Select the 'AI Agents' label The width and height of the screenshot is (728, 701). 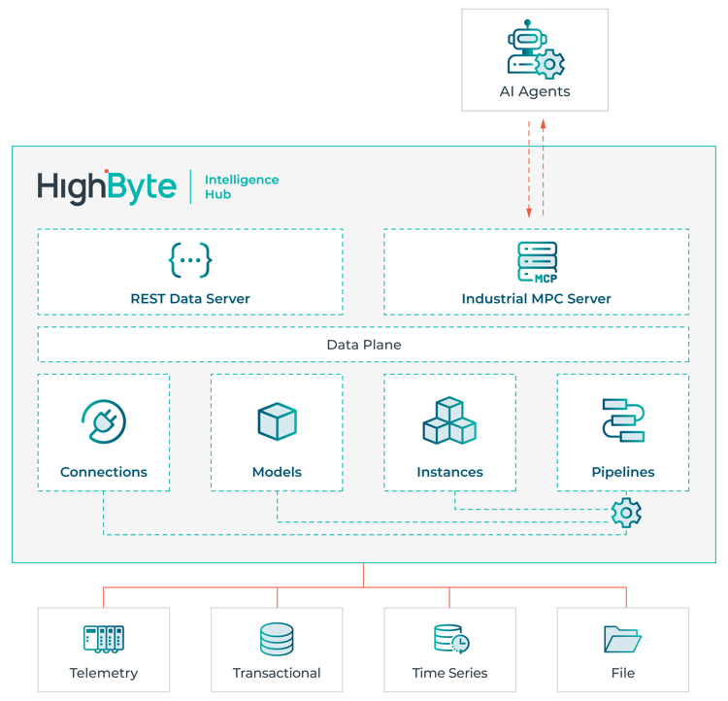point(535,91)
